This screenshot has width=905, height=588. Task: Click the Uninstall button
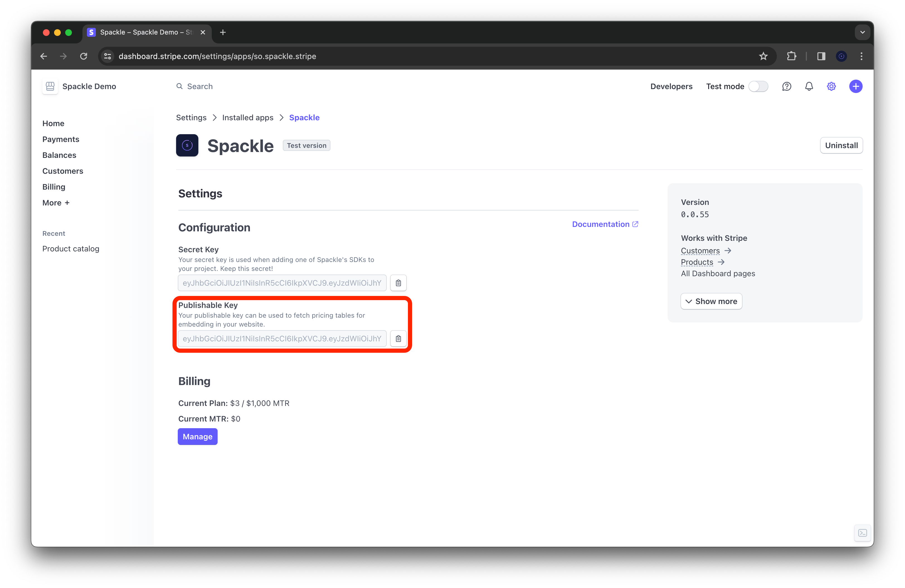point(841,145)
